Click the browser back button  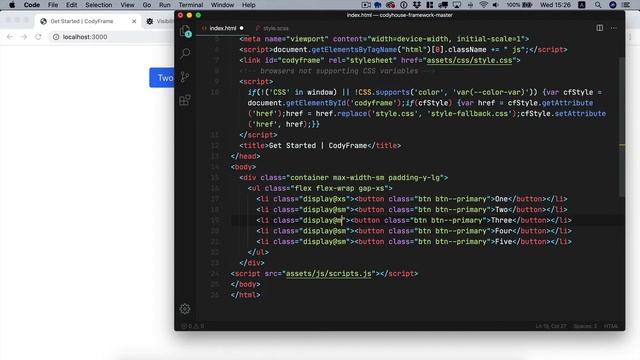point(10,37)
